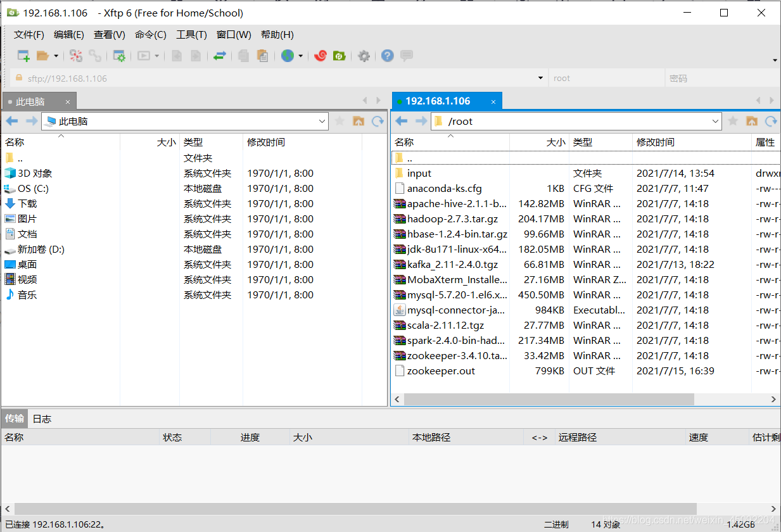Open Session Properties icon with gear
Screen dimensions: 781x532
click(x=119, y=56)
